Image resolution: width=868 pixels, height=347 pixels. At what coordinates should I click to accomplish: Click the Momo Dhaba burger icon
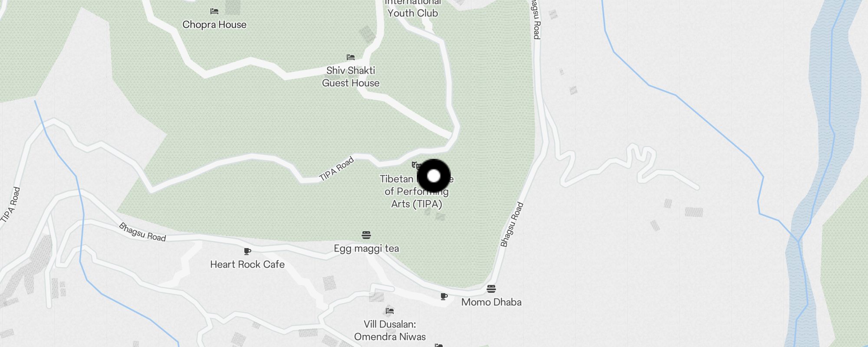coord(491,289)
